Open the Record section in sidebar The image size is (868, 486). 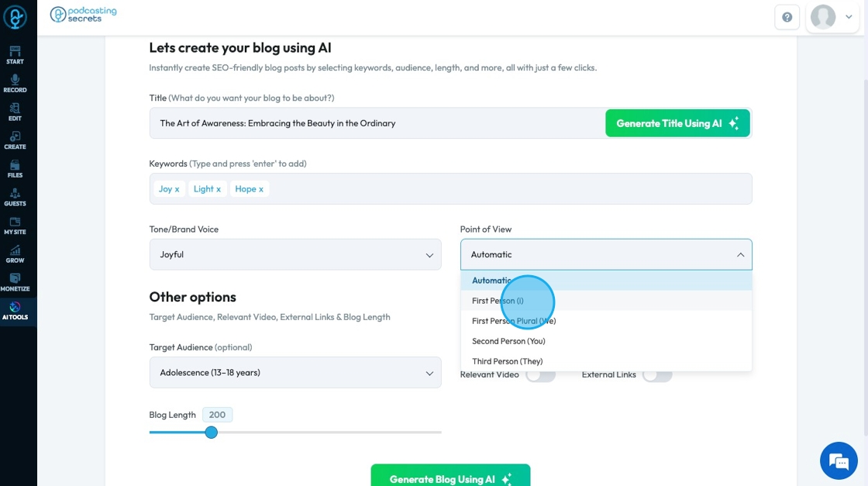coord(15,83)
